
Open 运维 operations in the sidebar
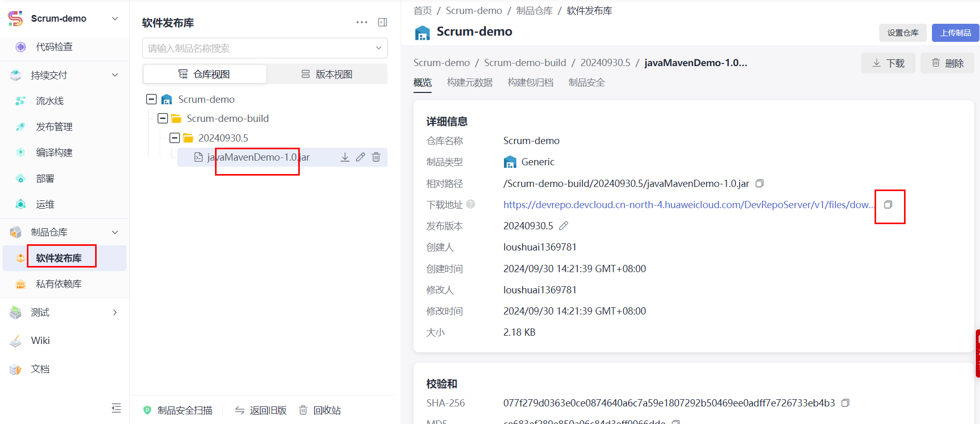(x=45, y=205)
